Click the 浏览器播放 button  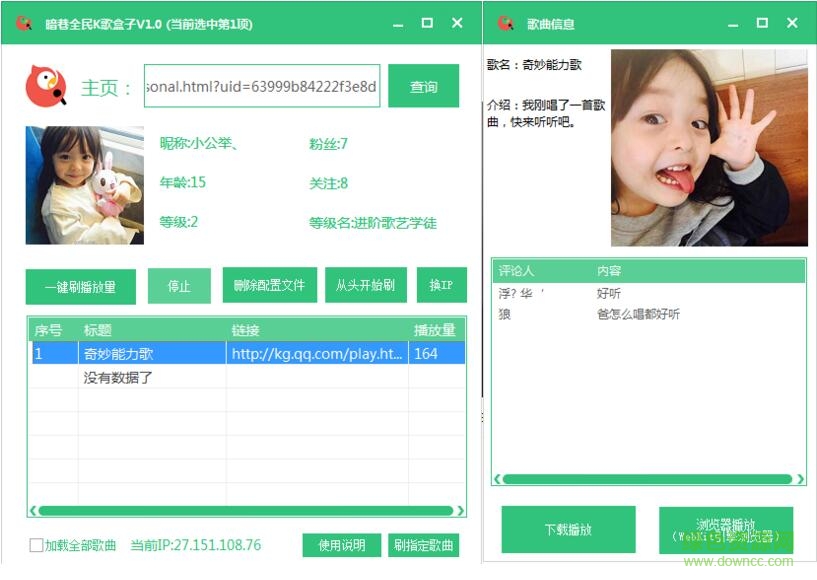pos(726,529)
